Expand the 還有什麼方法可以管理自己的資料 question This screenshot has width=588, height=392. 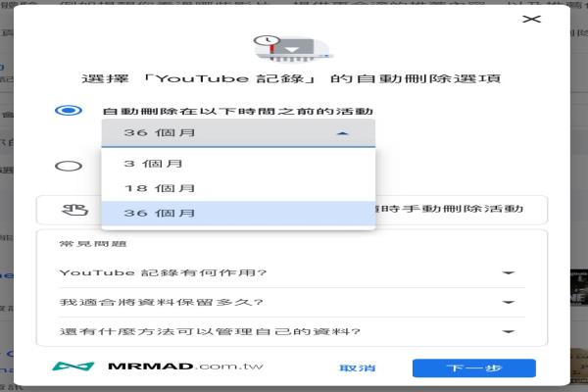(x=292, y=331)
